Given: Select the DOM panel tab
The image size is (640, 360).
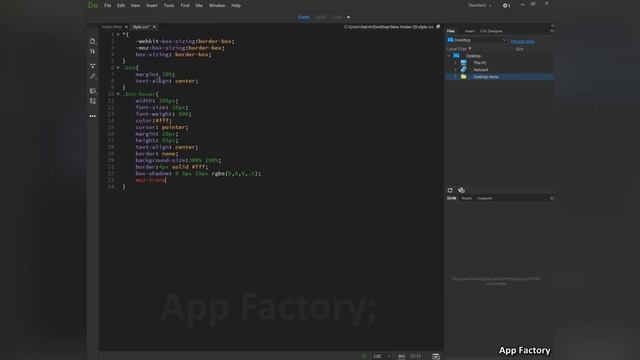Looking at the screenshot, I should [451, 198].
